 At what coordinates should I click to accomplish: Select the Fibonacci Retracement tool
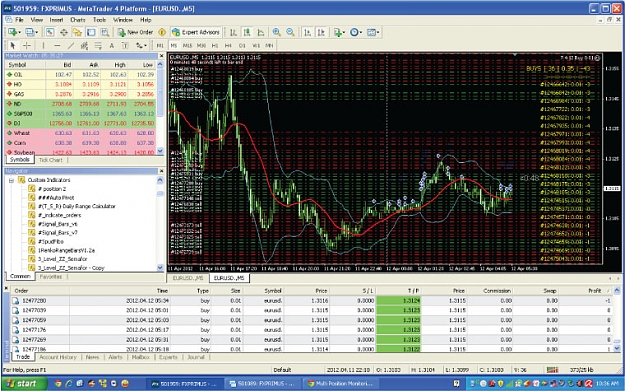(x=98, y=46)
